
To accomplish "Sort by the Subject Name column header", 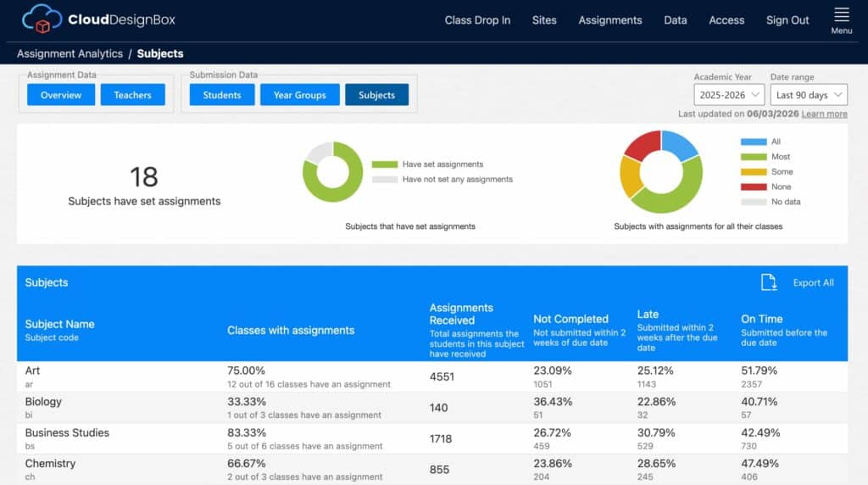I will click(x=60, y=324).
